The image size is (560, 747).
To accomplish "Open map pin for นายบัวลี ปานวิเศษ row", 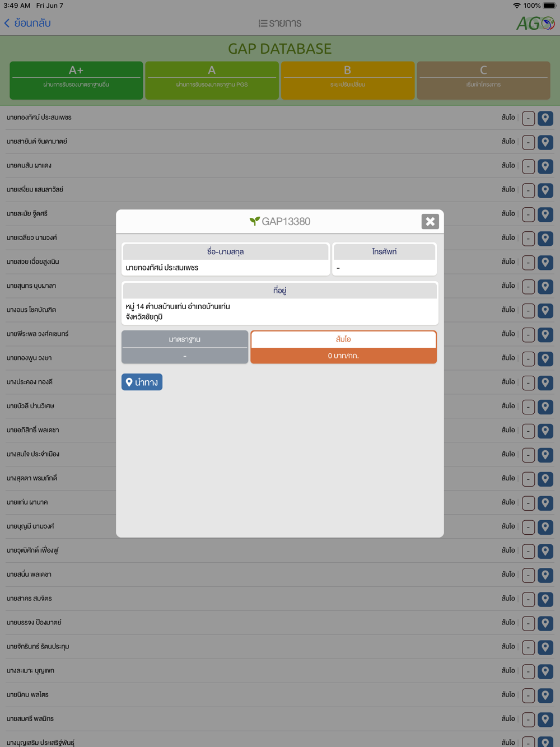I will coord(545,407).
